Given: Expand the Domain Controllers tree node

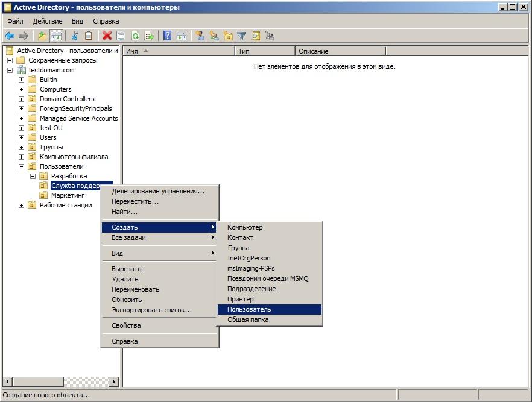Looking at the screenshot, I should tap(22, 99).
